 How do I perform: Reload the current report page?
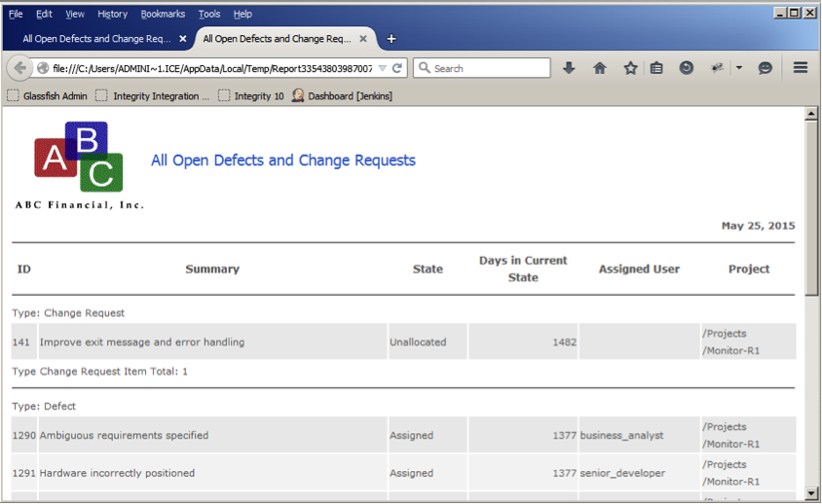tap(397, 68)
